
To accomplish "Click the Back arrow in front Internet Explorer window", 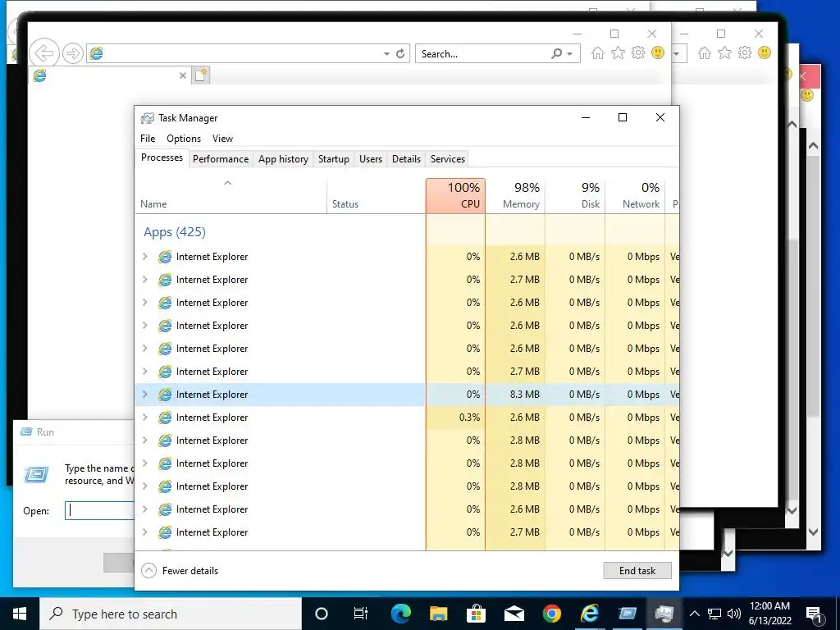I will pyautogui.click(x=44, y=53).
